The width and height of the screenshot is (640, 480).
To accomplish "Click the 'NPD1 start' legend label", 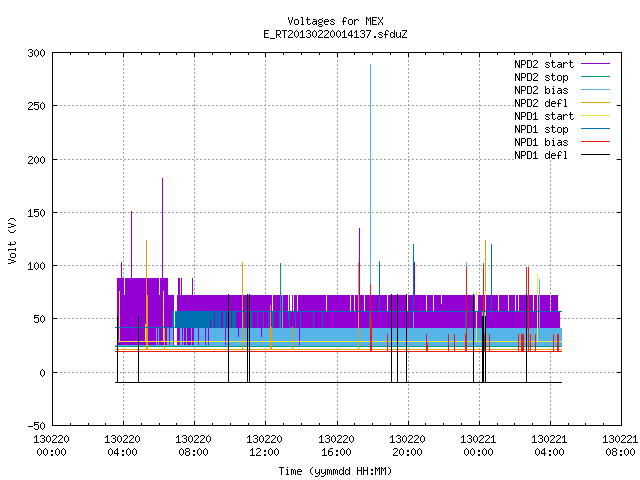I will (544, 116).
